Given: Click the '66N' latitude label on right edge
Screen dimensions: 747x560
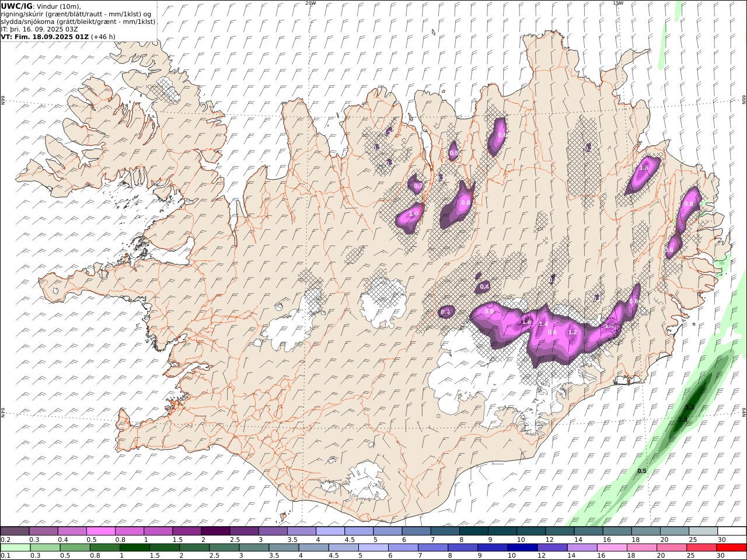Looking at the screenshot, I should coord(744,100).
